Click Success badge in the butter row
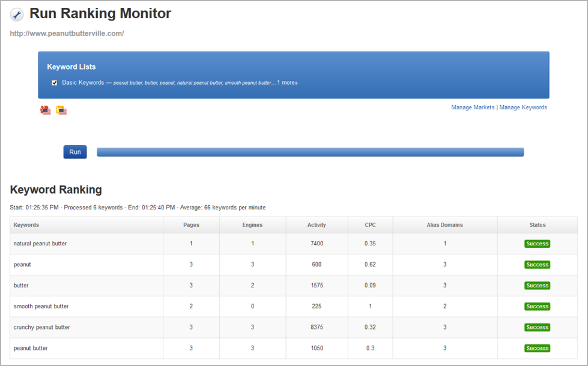 [x=537, y=286]
